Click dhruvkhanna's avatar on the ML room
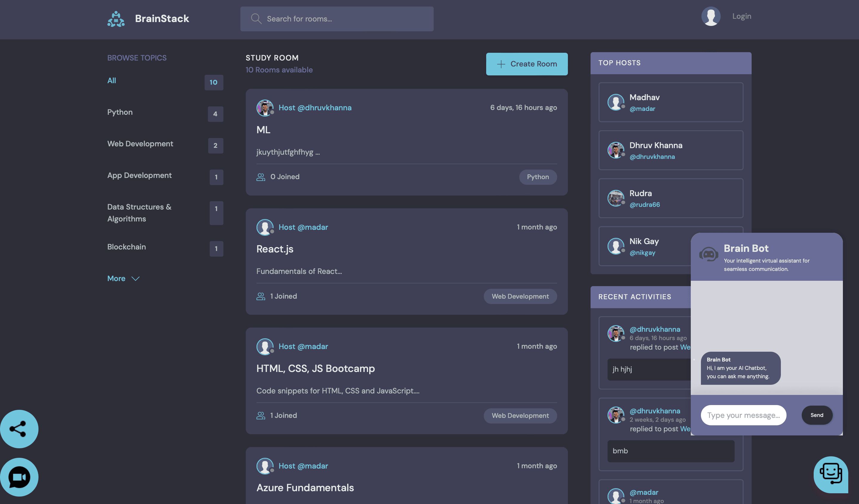The width and height of the screenshot is (859, 504). point(265,108)
